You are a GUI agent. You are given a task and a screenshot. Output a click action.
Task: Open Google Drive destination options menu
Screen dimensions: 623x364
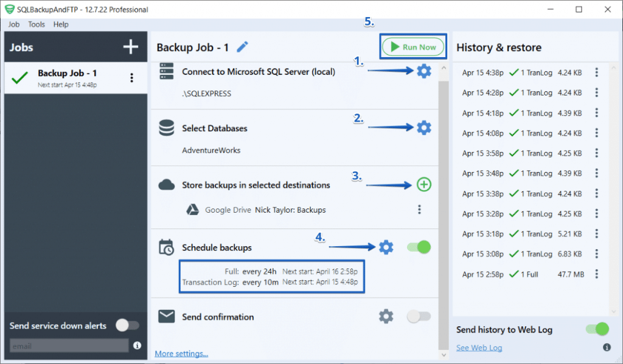pyautogui.click(x=419, y=210)
